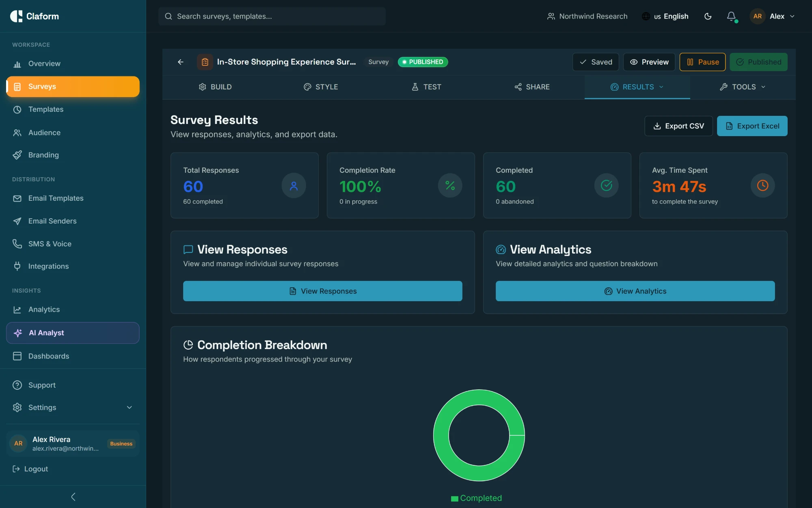812x508 pixels.
Task: Switch to the SHARE tab
Action: (x=532, y=87)
